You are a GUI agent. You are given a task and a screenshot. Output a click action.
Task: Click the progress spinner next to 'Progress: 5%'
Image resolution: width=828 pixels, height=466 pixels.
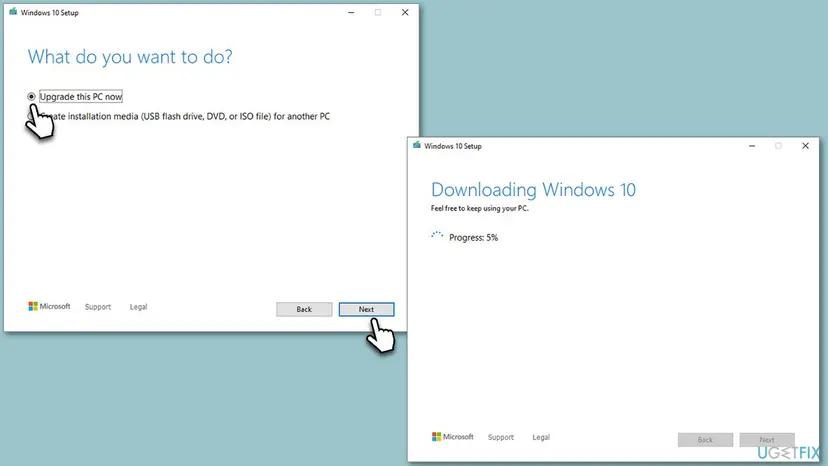pyautogui.click(x=437, y=236)
